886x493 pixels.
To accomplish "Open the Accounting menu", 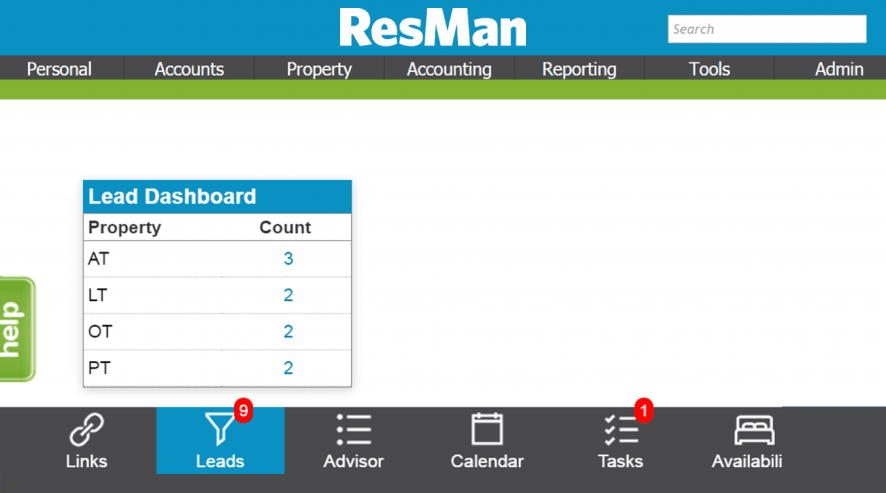I will point(449,69).
